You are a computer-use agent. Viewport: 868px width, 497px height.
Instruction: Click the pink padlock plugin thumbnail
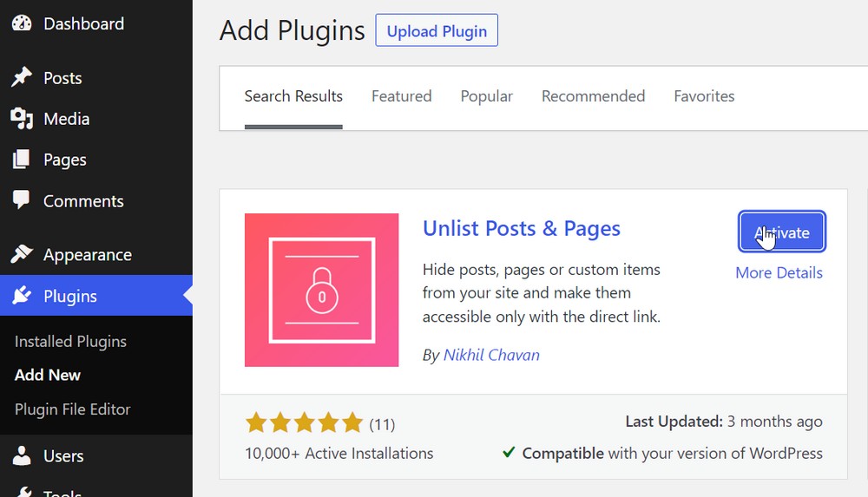[322, 290]
